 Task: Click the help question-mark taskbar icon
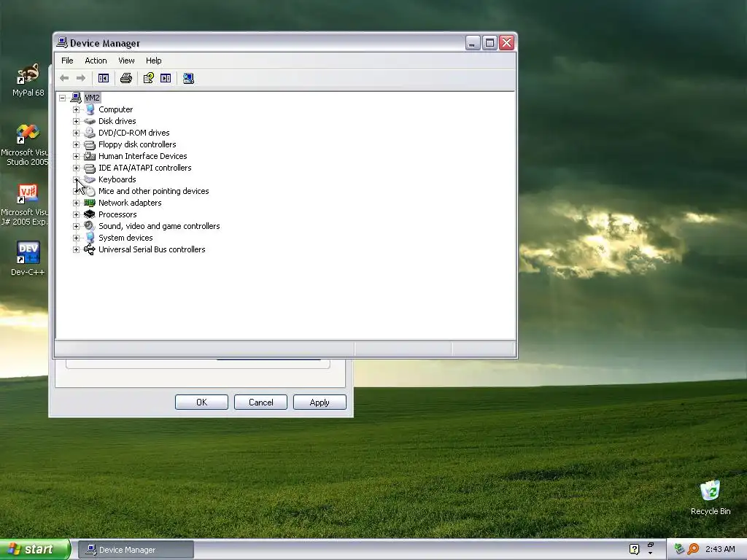[634, 549]
